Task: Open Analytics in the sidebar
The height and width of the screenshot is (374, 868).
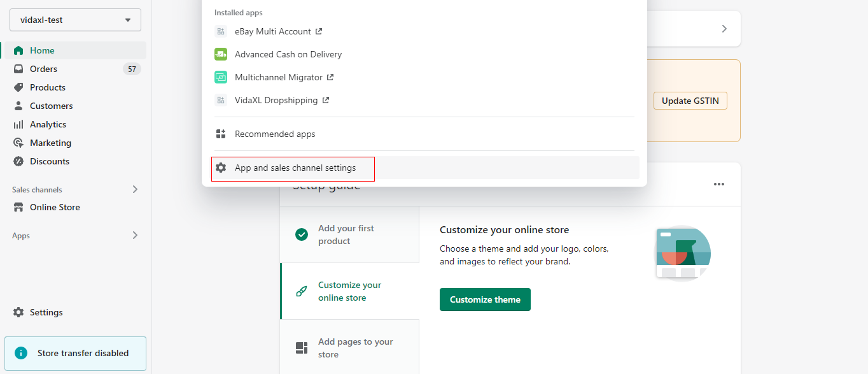Action: click(x=75, y=124)
